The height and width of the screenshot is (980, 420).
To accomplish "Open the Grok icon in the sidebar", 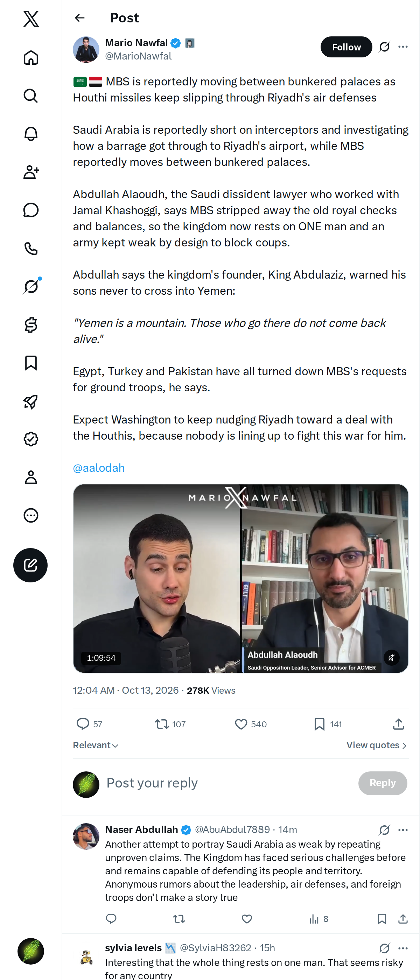I will coord(31,286).
